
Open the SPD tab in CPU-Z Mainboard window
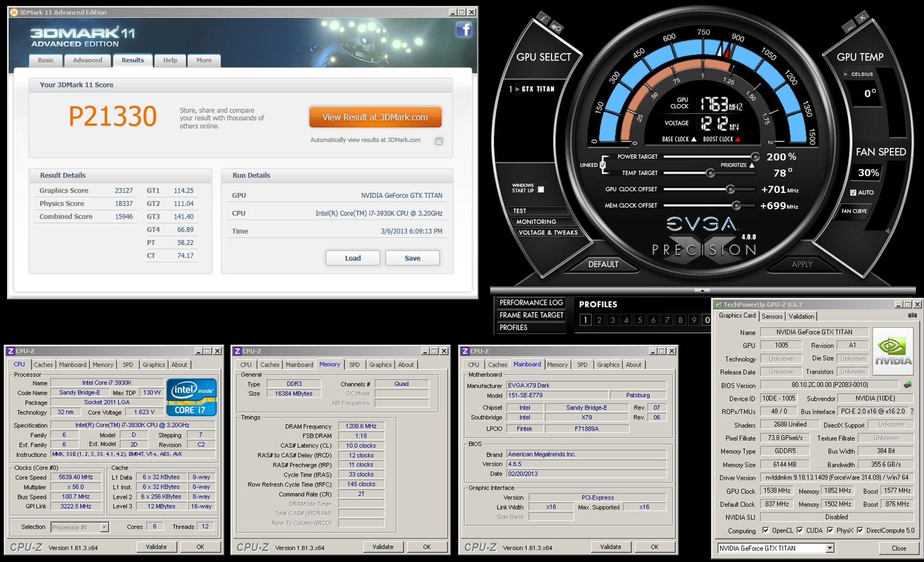pyautogui.click(x=582, y=365)
